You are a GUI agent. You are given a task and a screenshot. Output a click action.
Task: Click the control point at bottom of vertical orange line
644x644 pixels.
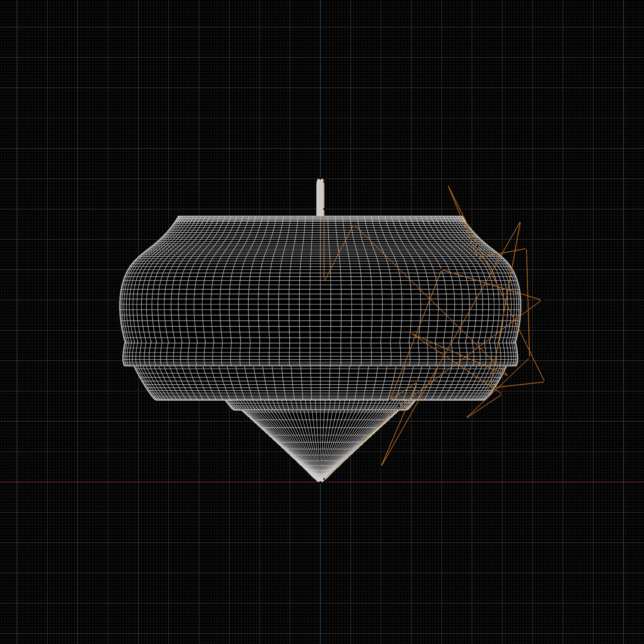pyautogui.click(x=324, y=280)
